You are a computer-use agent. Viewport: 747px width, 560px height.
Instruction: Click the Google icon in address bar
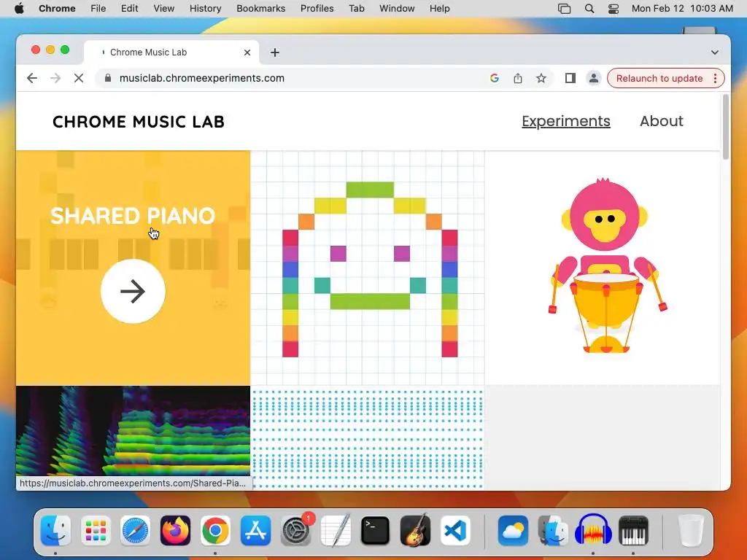pos(495,78)
